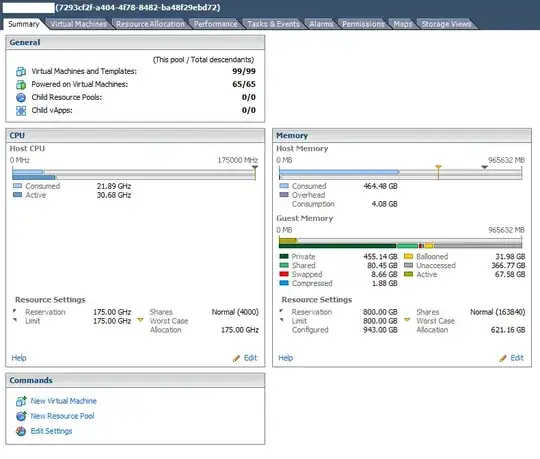The width and height of the screenshot is (540, 459).
Task: Click the Virtual Machines and Templates icon
Action: pyautogui.click(x=21, y=71)
